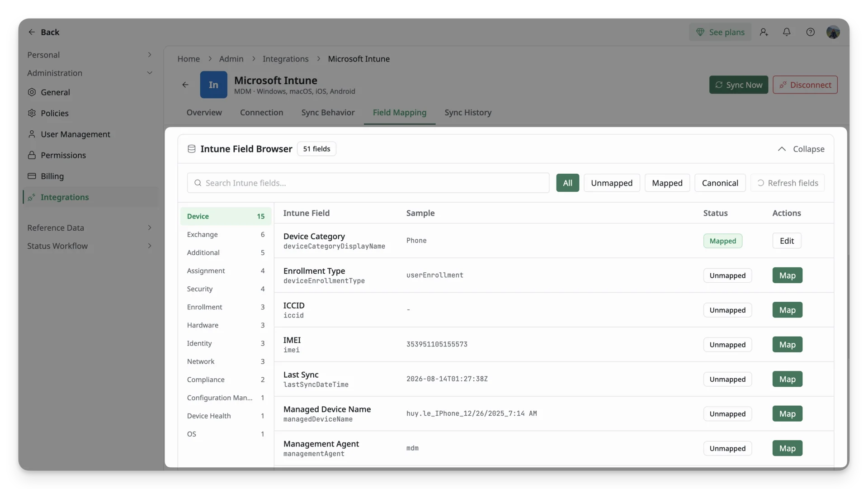Select the Compliance category
The image size is (868, 489).
226,380
